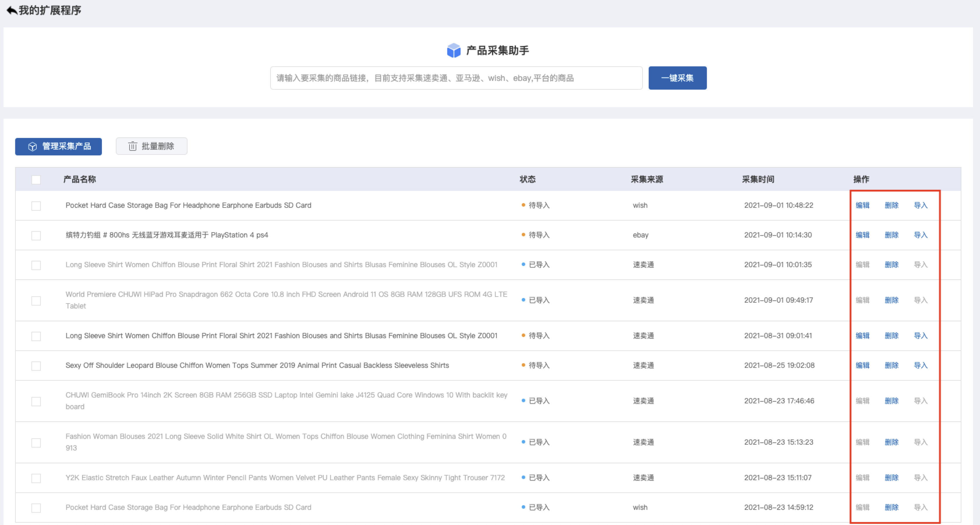Focus the product link input field
The height and width of the screenshot is (525, 980).
tap(456, 78)
